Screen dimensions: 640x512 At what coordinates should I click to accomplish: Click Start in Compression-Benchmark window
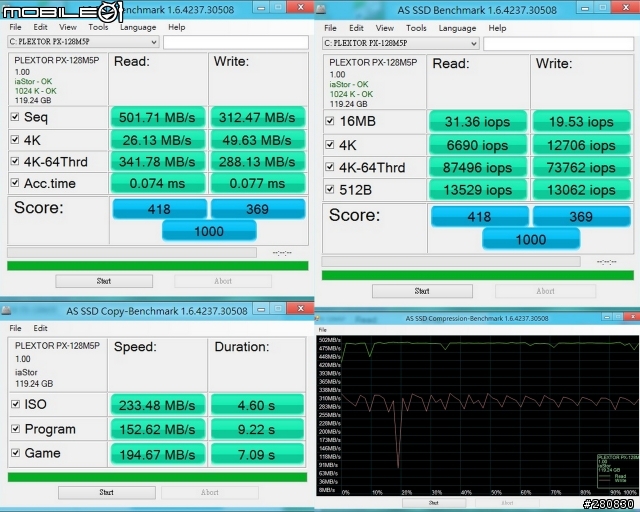(433, 503)
